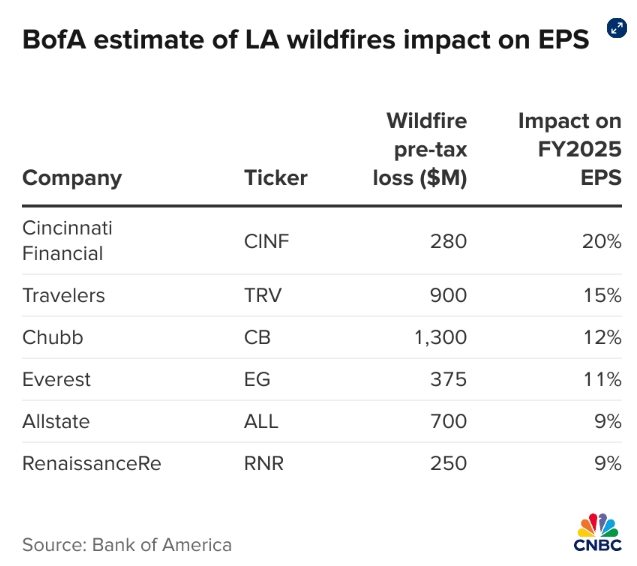The height and width of the screenshot is (566, 637).
Task: Select the RNR ticker cell
Action: click(x=263, y=463)
